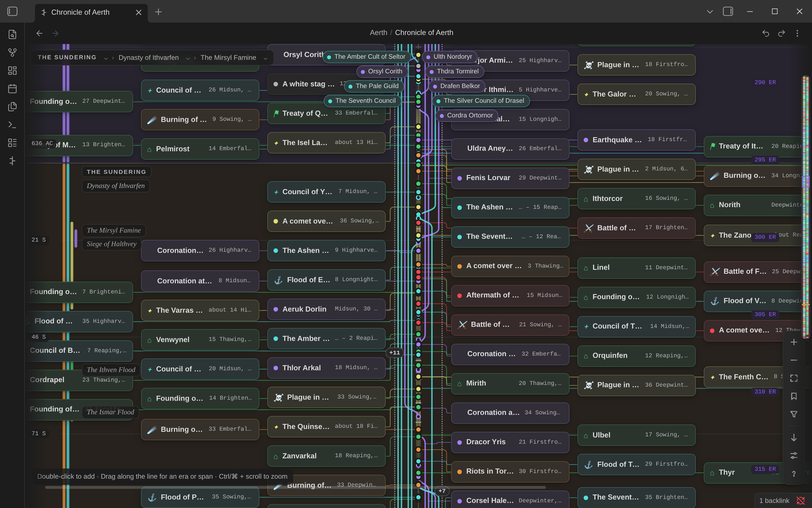The height and width of the screenshot is (508, 812).
Task: Expand the +11 clustered events badge
Action: (395, 353)
